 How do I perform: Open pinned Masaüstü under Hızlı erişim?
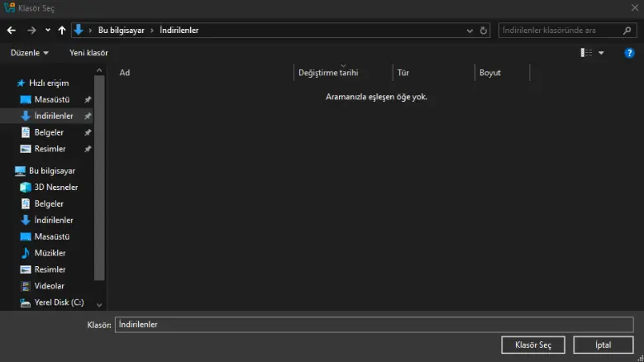coord(52,100)
